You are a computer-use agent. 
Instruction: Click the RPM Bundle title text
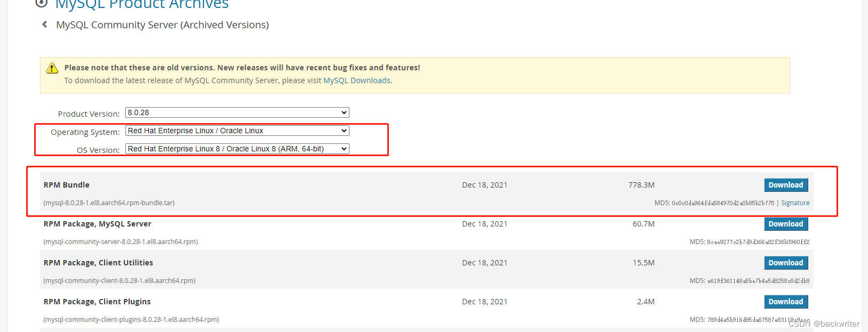tap(67, 185)
